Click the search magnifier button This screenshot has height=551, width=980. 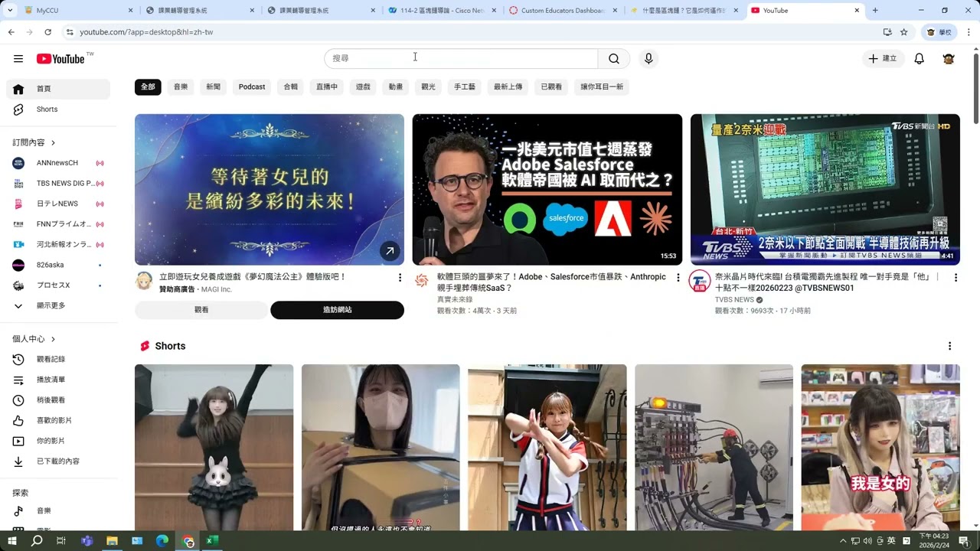614,59
